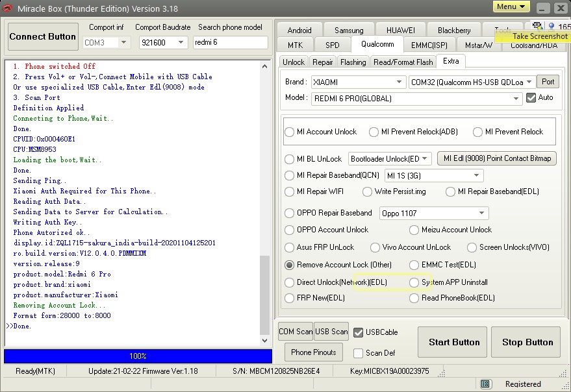Image resolution: width=571 pixels, height=392 pixels.
Task: Open the Unlock sub-tab
Action: (294, 62)
